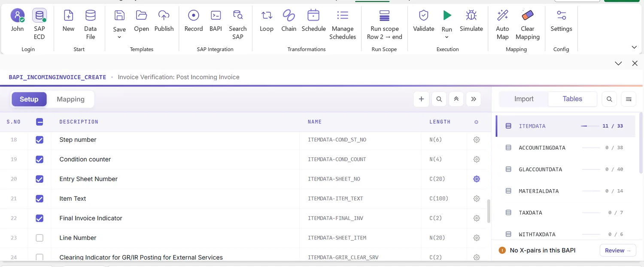Collapse all with the double up chevron
The width and height of the screenshot is (644, 267).
[x=456, y=99]
